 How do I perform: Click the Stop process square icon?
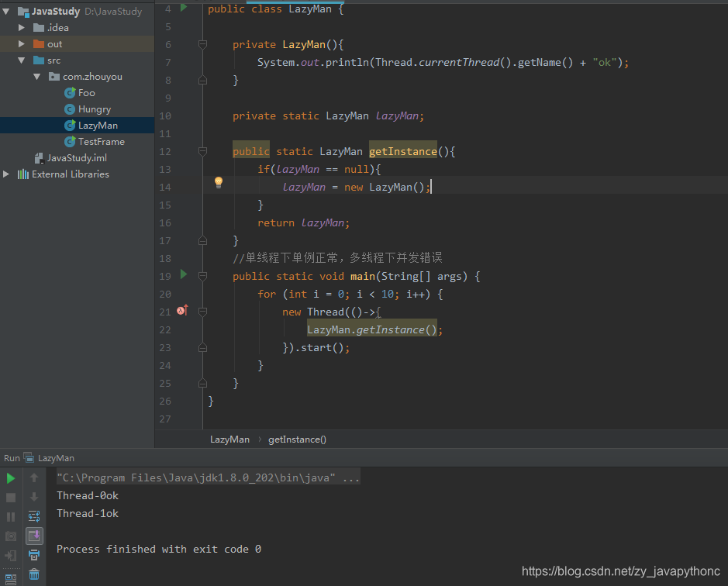click(11, 498)
